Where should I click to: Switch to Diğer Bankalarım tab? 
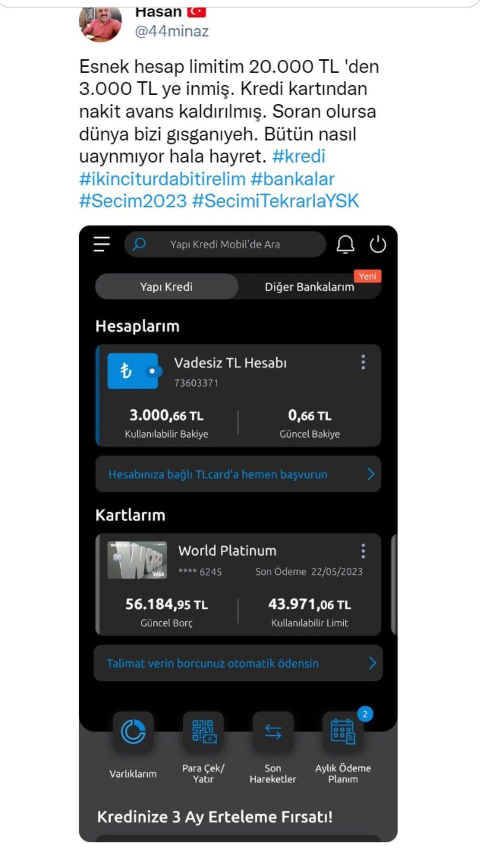(x=309, y=287)
